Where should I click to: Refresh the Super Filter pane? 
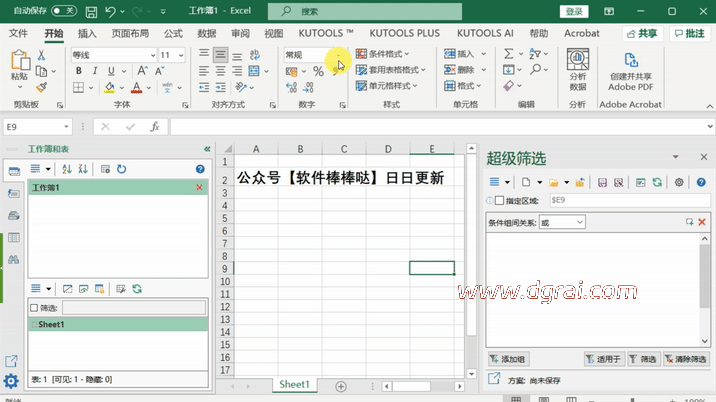click(657, 183)
